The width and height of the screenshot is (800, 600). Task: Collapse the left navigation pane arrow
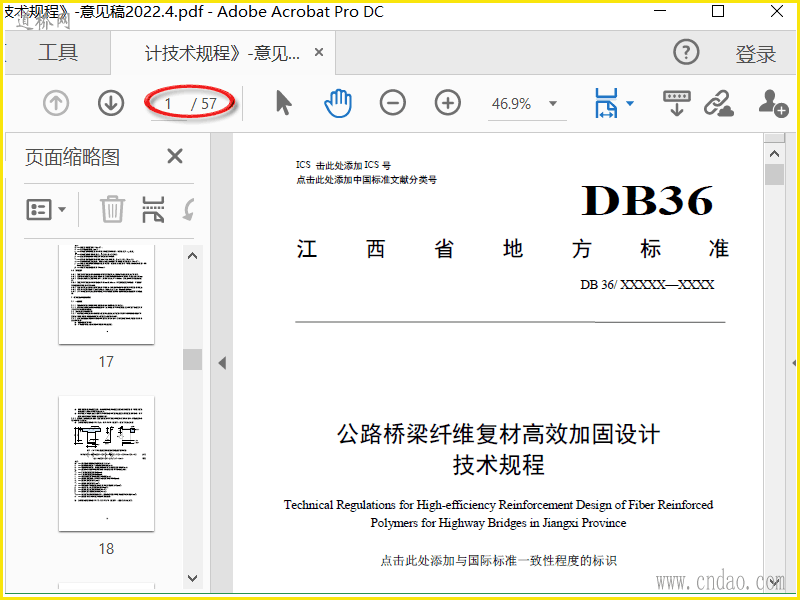click(222, 363)
